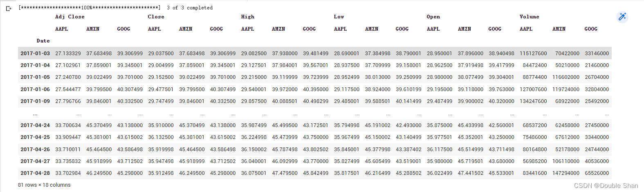
Task: Click the Low column group header
Action: pyautogui.click(x=339, y=17)
